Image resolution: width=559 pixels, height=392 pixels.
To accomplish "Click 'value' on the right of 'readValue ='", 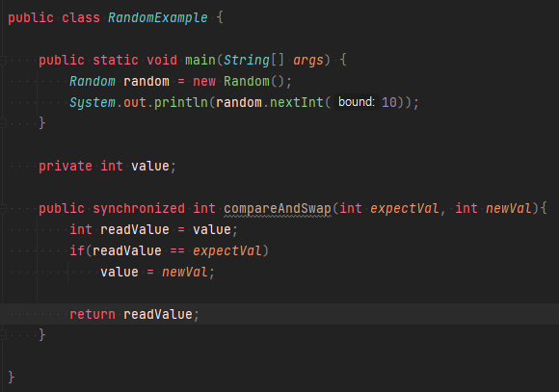I will 212,229.
